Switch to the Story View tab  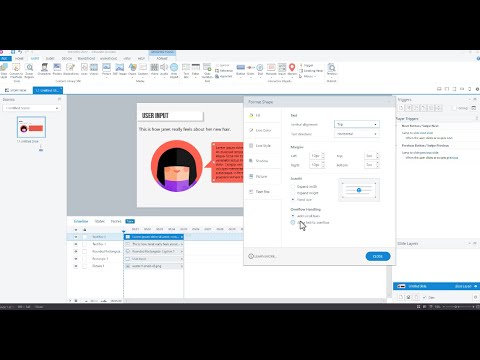[x=16, y=90]
